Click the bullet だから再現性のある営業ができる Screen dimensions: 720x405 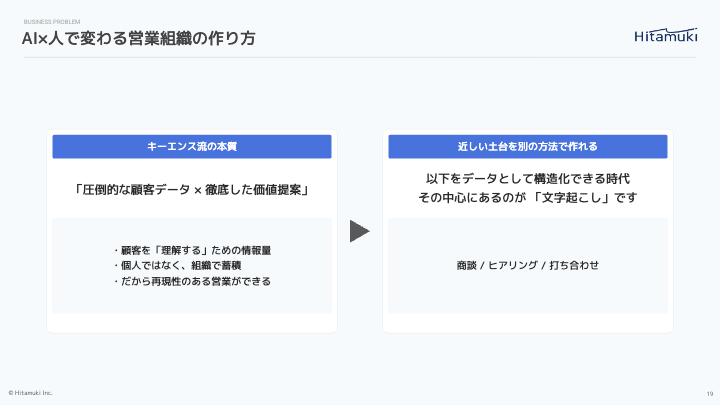[x=192, y=282]
